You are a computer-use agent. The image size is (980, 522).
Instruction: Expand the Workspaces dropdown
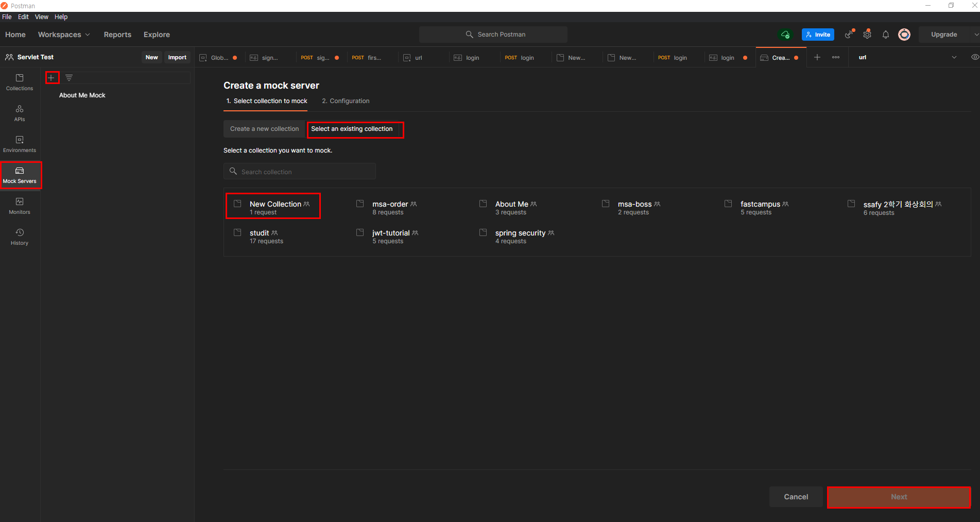coord(64,35)
